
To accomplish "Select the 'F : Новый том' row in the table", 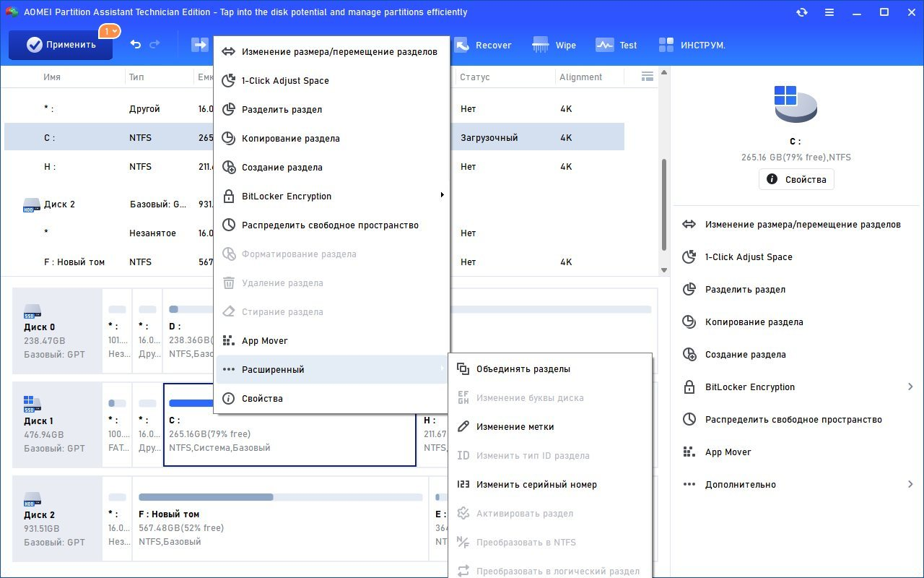I will (314, 262).
